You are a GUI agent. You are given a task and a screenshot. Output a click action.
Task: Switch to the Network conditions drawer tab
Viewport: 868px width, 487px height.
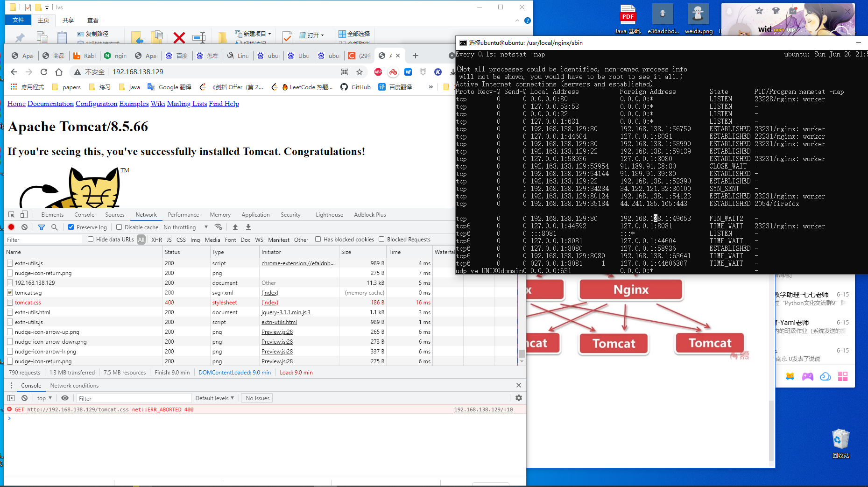click(75, 386)
